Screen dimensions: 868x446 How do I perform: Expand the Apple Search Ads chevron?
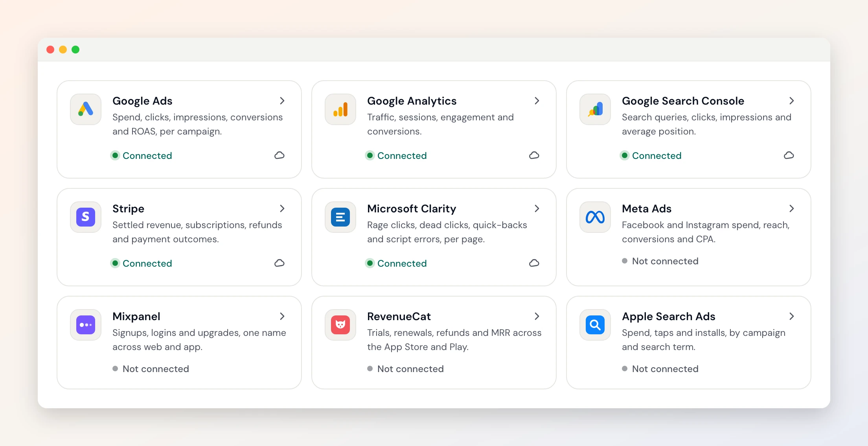[792, 316]
